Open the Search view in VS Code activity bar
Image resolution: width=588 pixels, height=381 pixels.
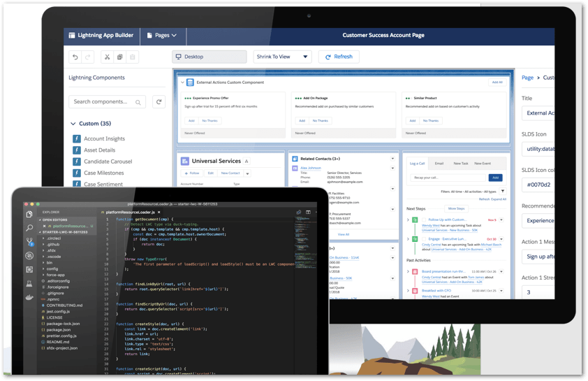tap(29, 228)
